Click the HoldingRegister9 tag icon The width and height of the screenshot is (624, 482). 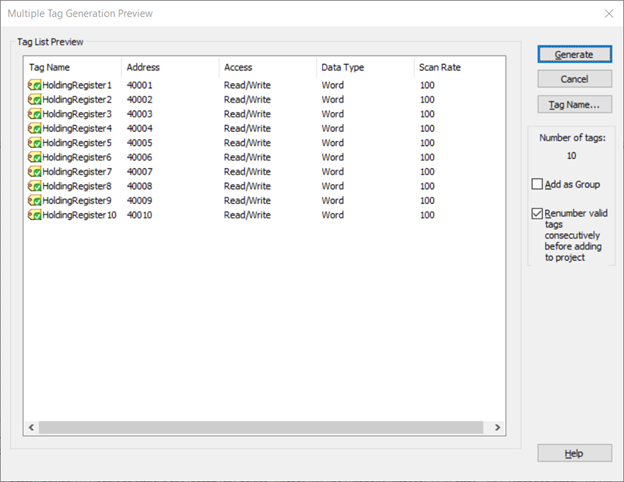coord(34,200)
